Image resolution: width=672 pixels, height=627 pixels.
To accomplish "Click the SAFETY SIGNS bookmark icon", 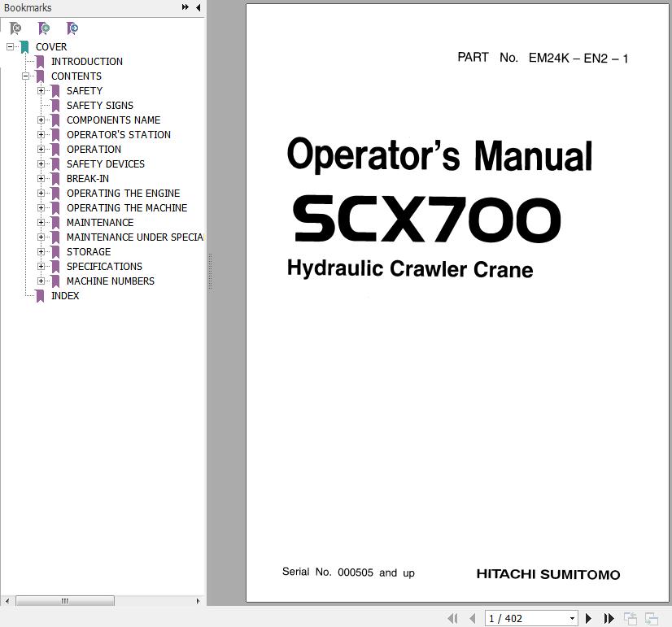I will coord(55,106).
